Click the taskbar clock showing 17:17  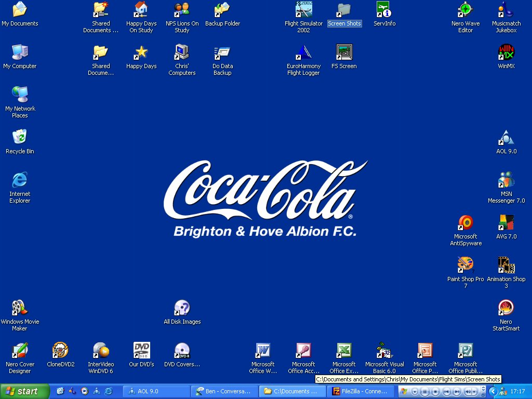point(518,391)
